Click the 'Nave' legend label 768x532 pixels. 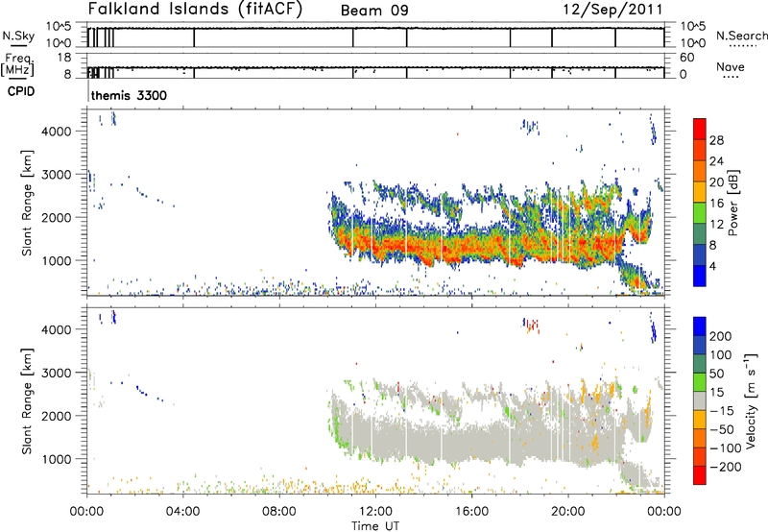tap(731, 66)
